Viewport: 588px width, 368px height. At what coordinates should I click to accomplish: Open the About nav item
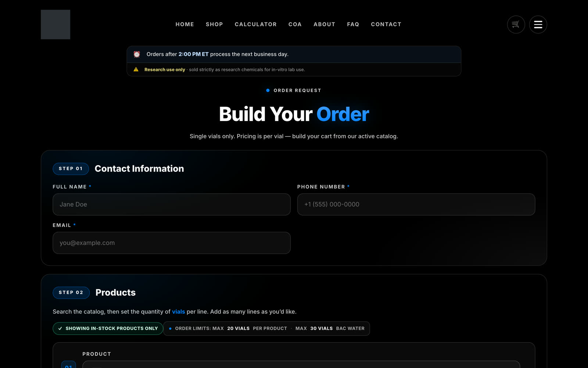pos(325,24)
